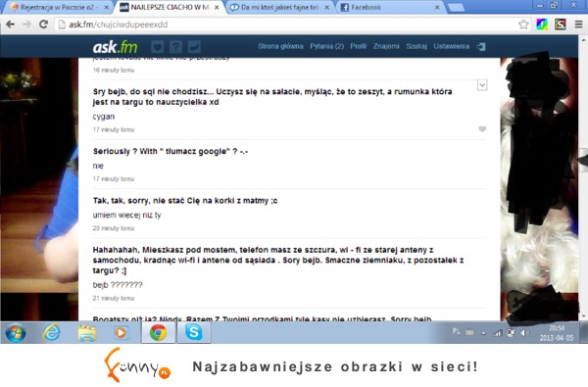The height and width of the screenshot is (387, 588).
Task: Expand the dropdown arrow beside 'Sry bejb' question
Action: coord(482,85)
